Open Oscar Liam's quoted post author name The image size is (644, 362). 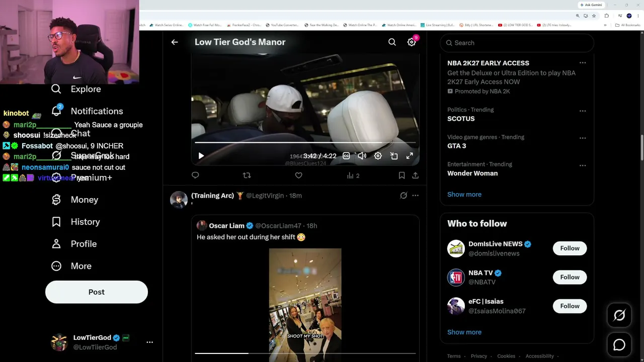(x=226, y=226)
